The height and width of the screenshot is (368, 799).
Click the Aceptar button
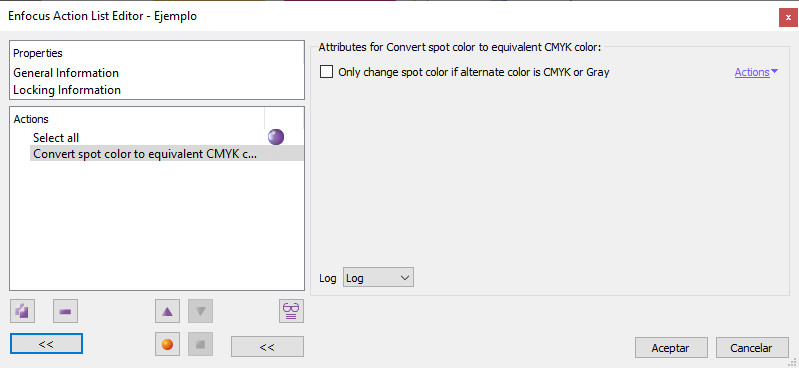(671, 348)
